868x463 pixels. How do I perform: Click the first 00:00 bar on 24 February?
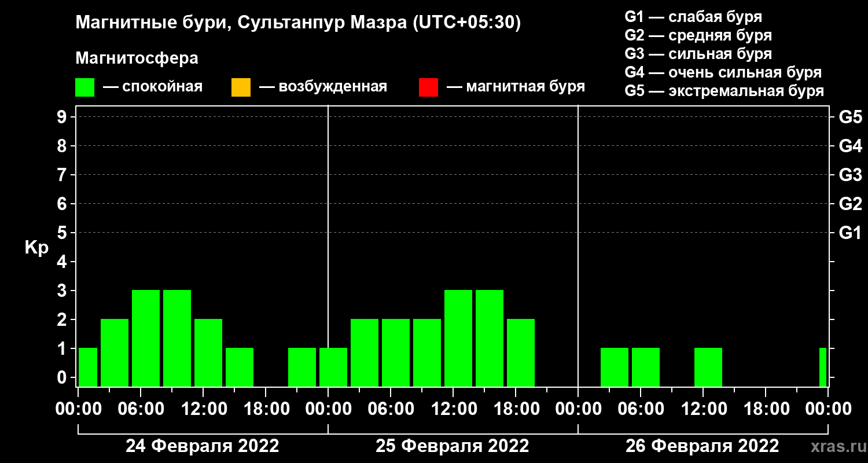88,368
